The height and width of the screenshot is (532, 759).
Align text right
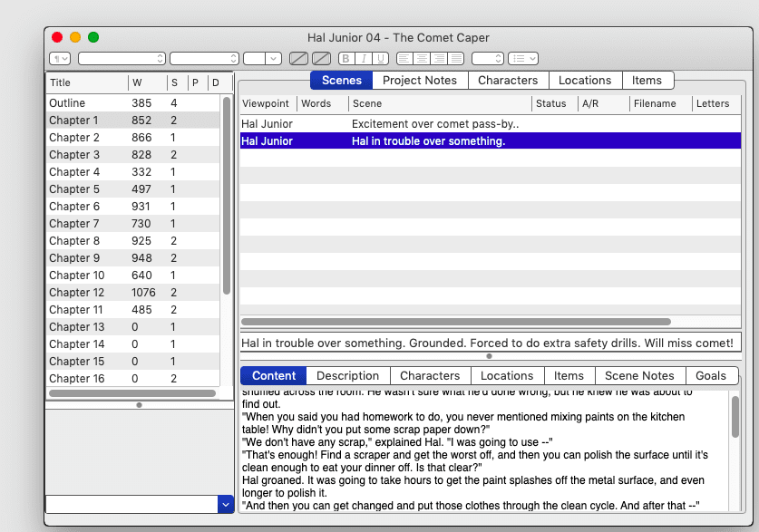coord(440,58)
